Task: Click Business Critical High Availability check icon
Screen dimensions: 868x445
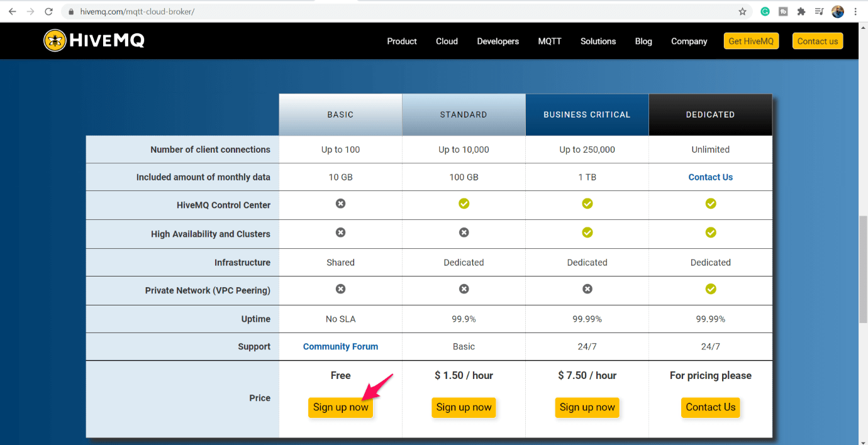Action: click(587, 233)
